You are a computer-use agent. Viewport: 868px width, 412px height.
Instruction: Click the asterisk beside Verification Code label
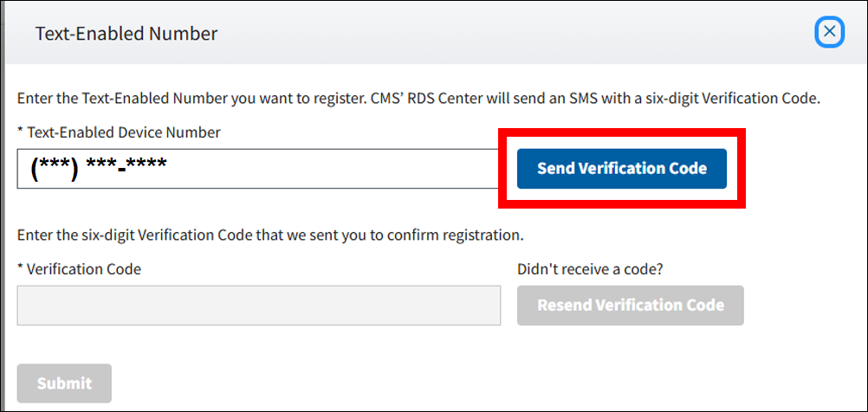coord(20,269)
